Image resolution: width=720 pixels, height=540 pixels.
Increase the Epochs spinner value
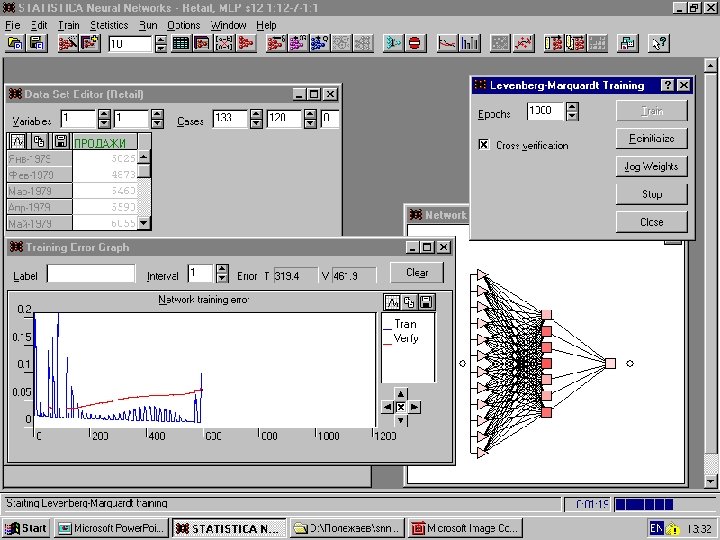click(572, 107)
